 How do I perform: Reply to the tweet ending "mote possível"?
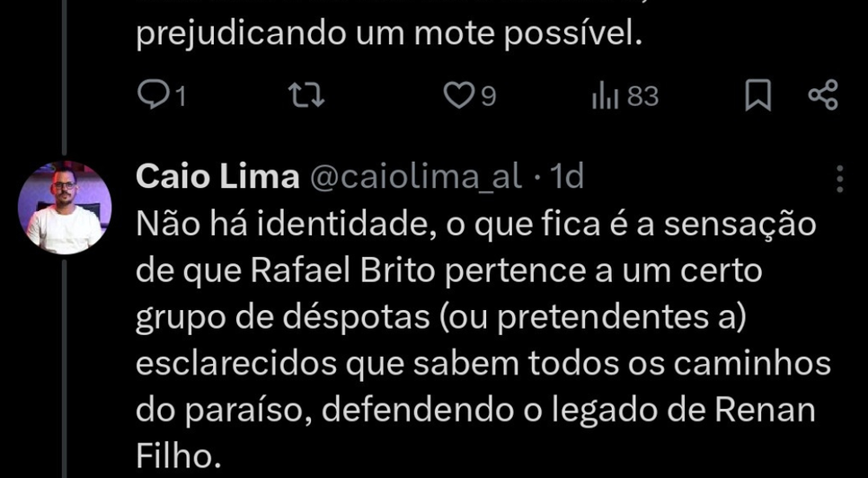pyautogui.click(x=153, y=96)
